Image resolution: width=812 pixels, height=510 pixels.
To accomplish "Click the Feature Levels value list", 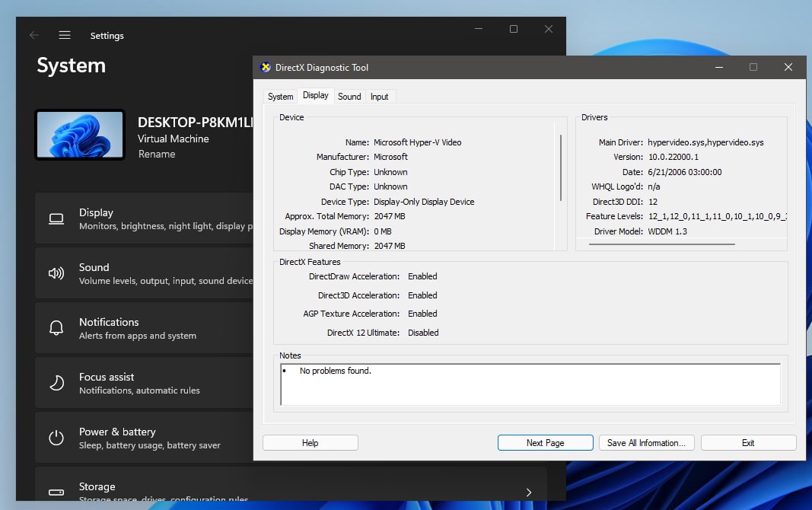I will [x=717, y=216].
